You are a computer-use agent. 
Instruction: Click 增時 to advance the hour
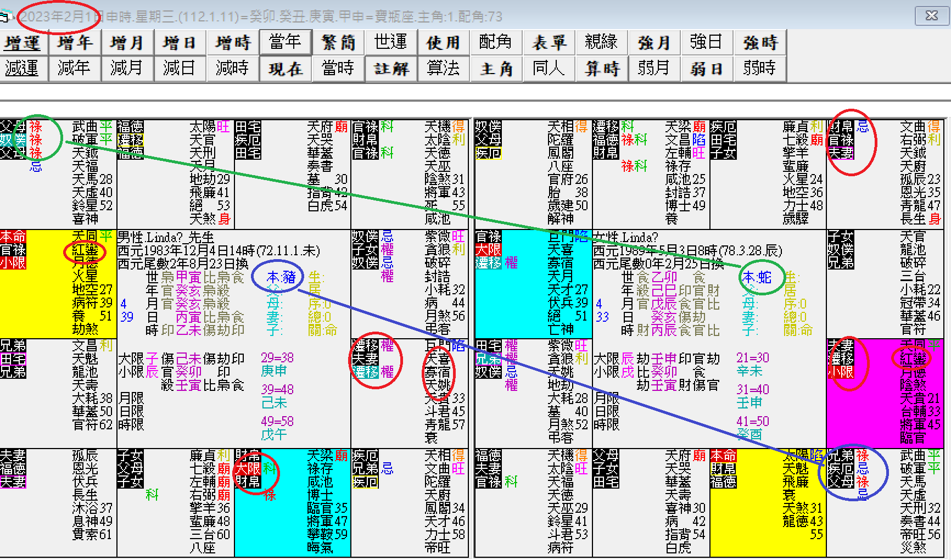pyautogui.click(x=232, y=42)
